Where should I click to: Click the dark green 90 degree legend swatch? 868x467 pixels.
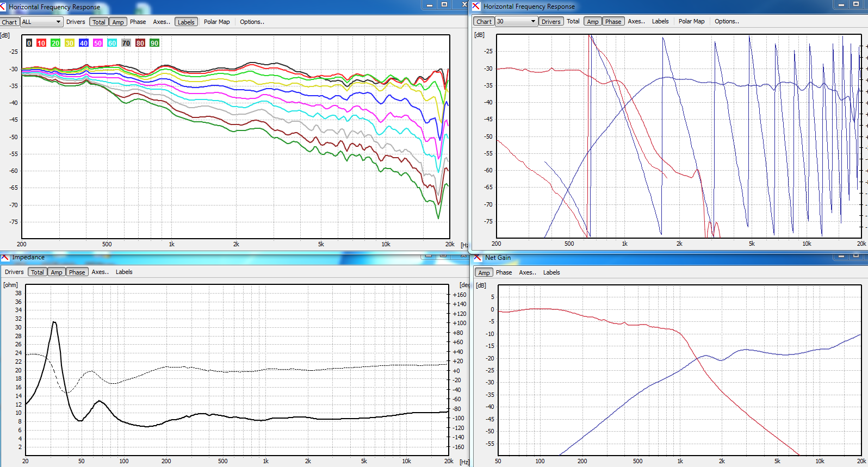tap(154, 43)
